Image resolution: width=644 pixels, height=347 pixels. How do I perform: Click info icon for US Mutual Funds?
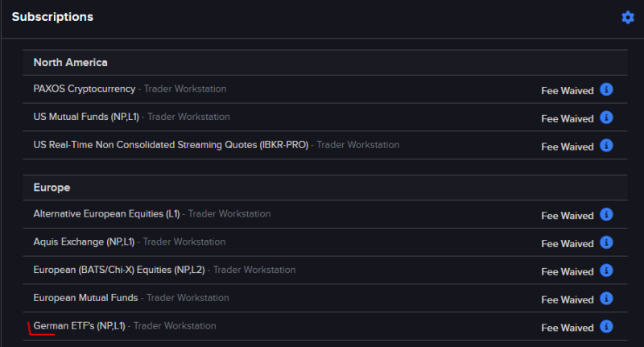pos(606,118)
